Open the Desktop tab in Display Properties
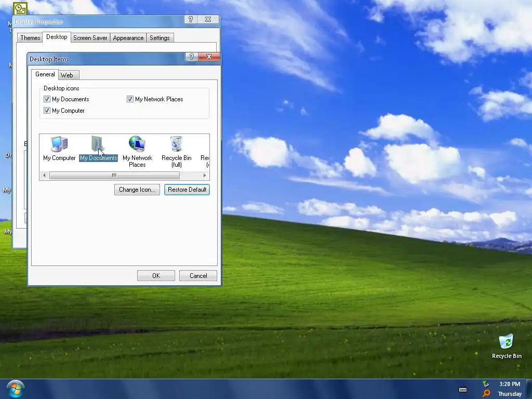Viewport: 532px width, 399px height. tap(57, 37)
